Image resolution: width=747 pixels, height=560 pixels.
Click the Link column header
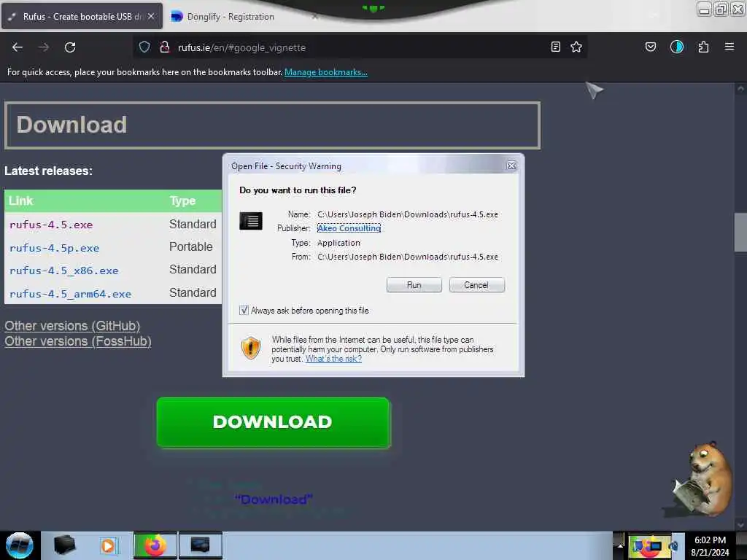point(21,201)
